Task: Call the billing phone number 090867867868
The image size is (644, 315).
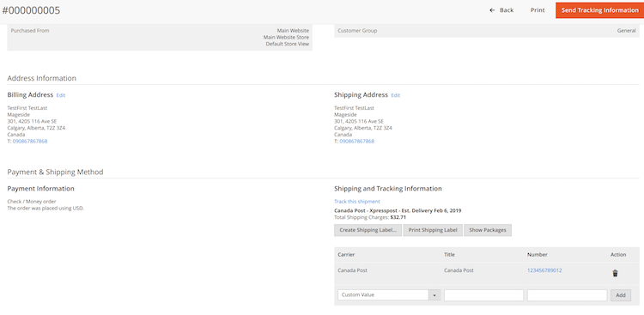Action: click(30, 142)
